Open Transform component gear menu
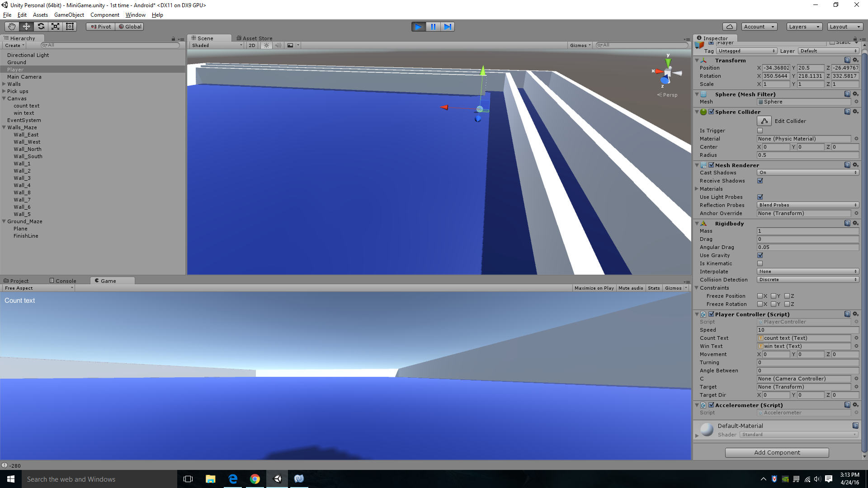Image resolution: width=868 pixels, height=488 pixels. click(855, 60)
